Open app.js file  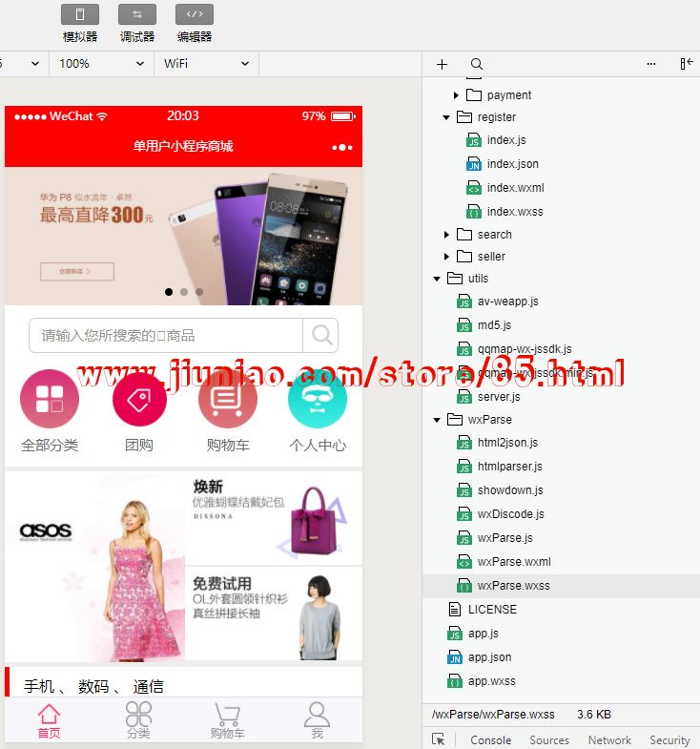pos(473,634)
